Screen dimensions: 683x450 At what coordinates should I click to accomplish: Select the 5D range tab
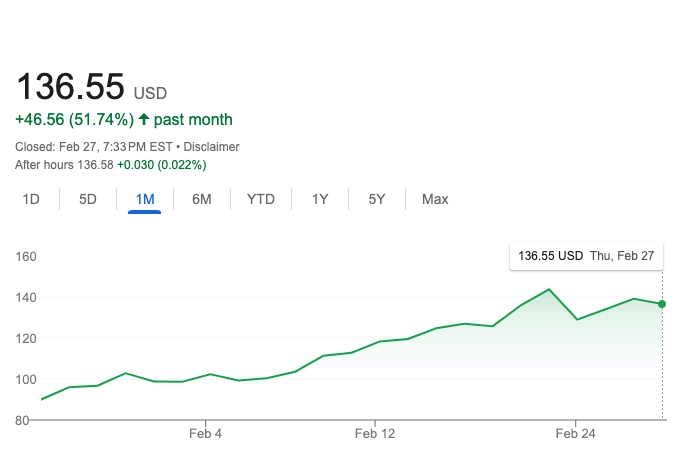pyautogui.click(x=88, y=199)
